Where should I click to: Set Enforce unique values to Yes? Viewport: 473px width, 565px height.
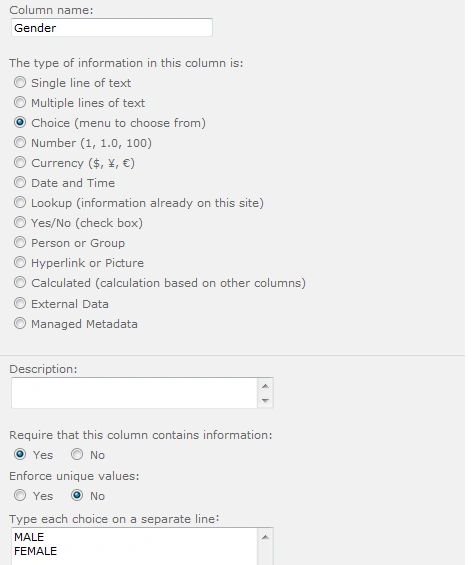20,495
